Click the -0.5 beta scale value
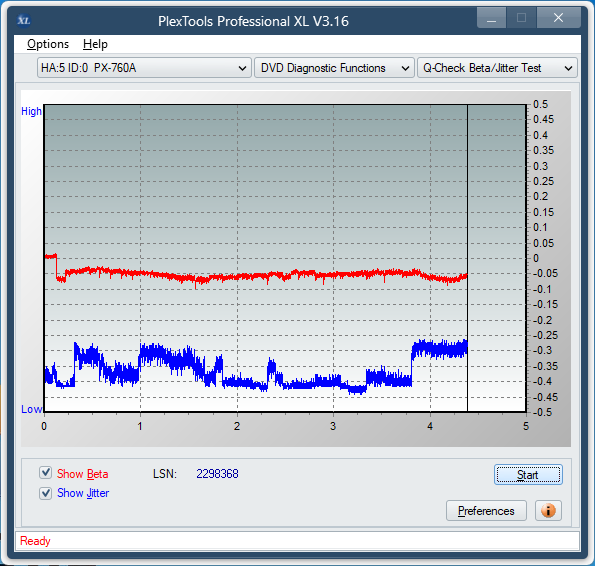 (x=542, y=412)
